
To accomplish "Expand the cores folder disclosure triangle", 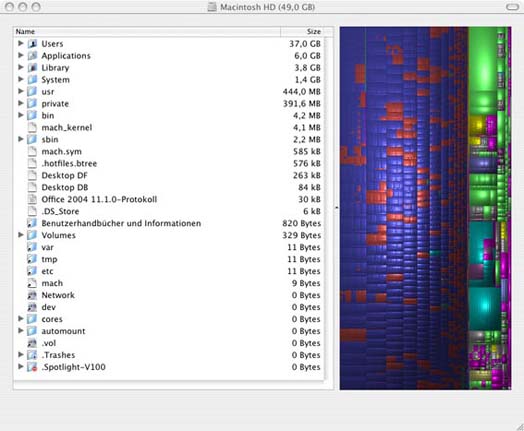I will pyautogui.click(x=20, y=319).
